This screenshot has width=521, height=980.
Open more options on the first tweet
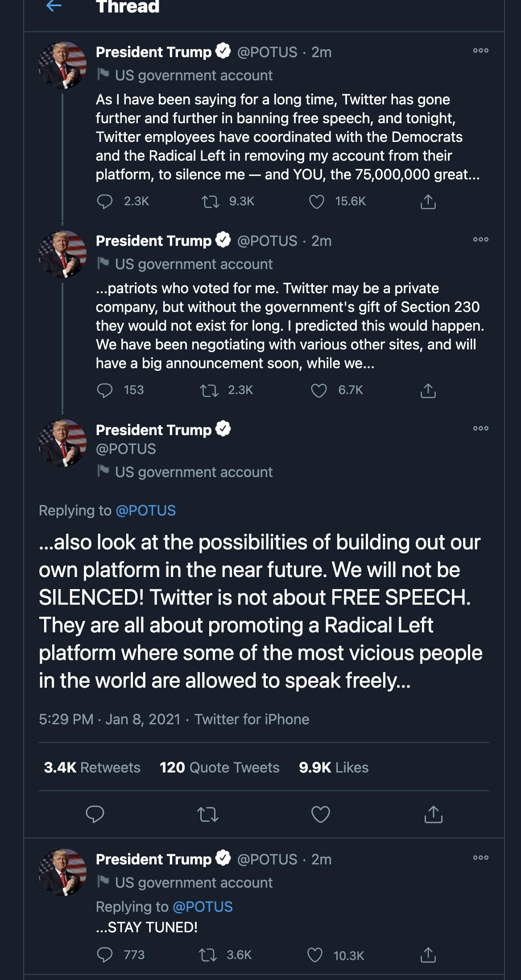pyautogui.click(x=480, y=51)
